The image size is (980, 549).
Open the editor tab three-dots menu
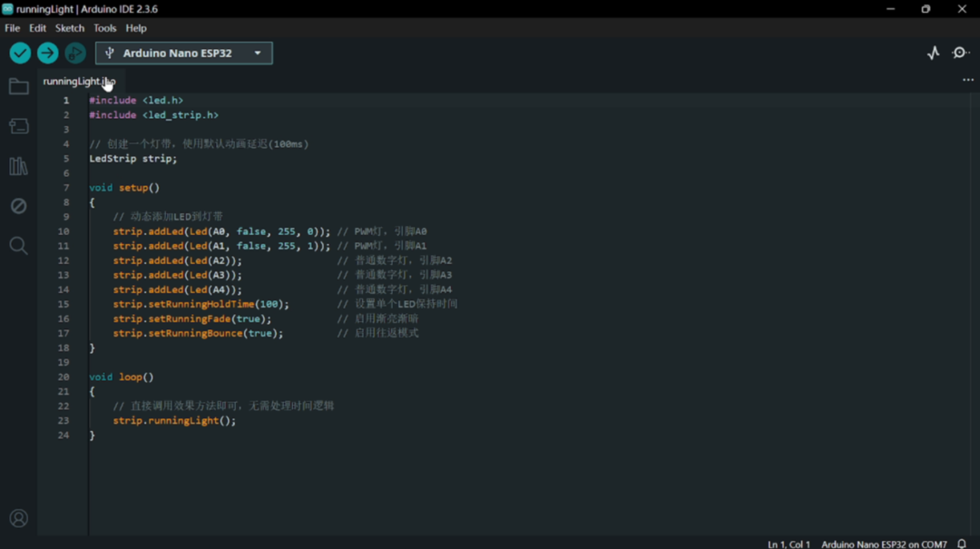pos(967,81)
